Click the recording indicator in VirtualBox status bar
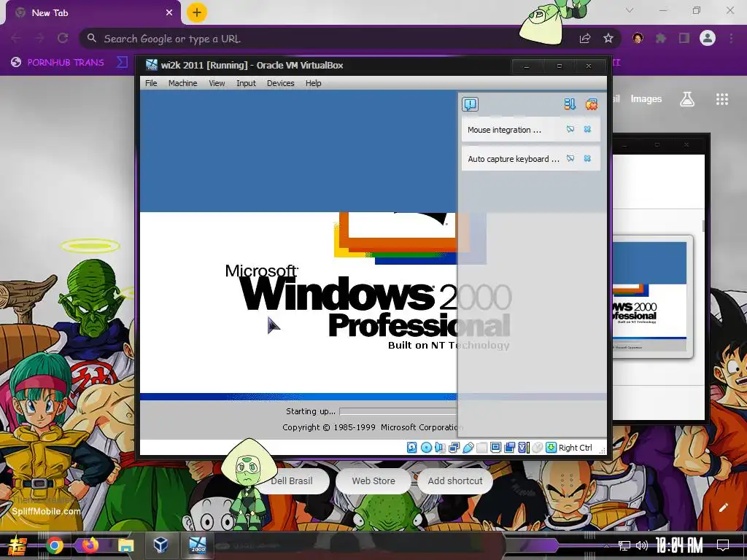This screenshot has height=560, width=747. click(x=510, y=448)
